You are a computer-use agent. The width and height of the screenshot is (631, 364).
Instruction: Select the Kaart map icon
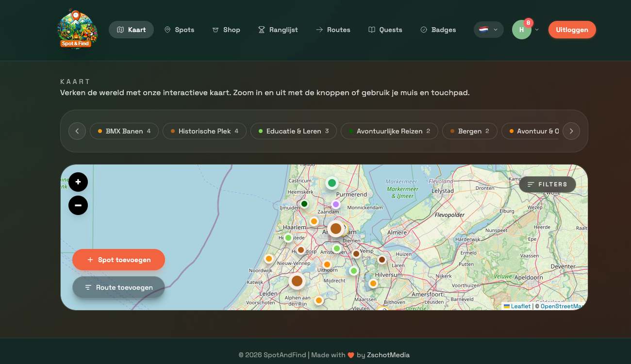pos(120,30)
